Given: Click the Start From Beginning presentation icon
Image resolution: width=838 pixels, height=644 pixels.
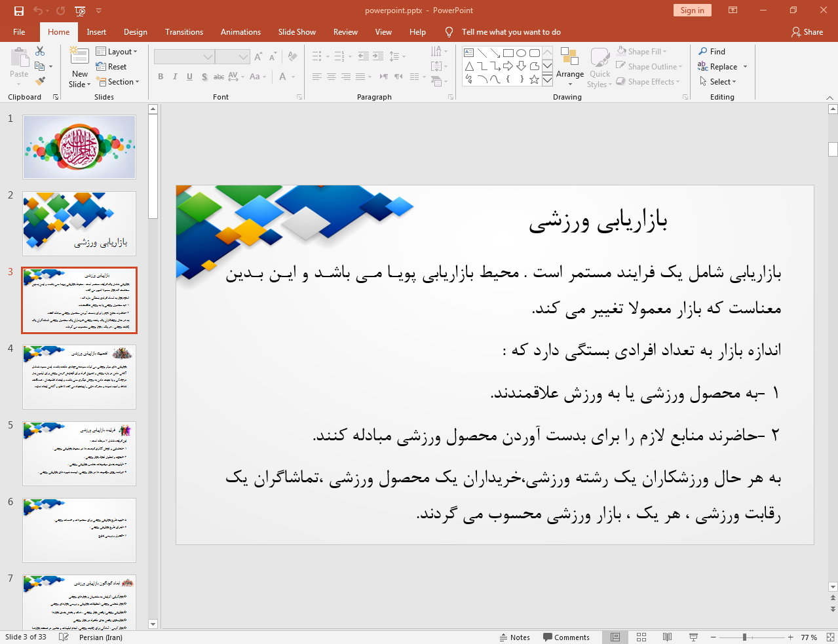Looking at the screenshot, I should 80,10.
